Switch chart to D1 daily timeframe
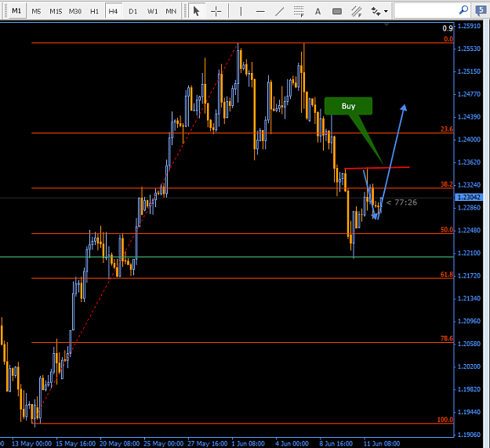Image resolution: width=490 pixels, height=448 pixels. [132, 12]
